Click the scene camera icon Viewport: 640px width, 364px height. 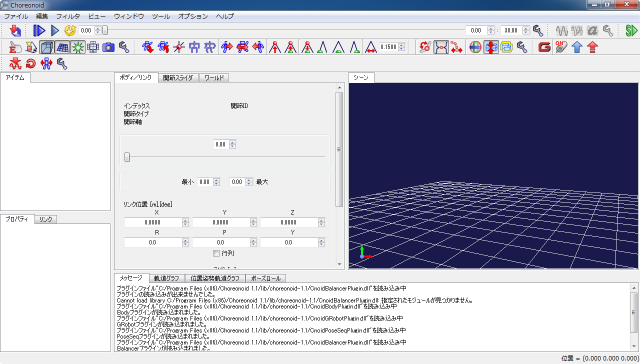[108, 47]
